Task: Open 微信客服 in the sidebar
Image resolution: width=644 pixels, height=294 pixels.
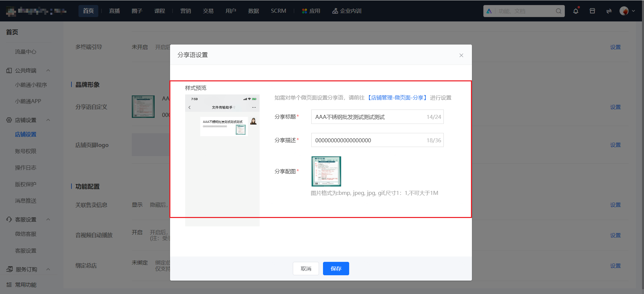Action: point(25,234)
